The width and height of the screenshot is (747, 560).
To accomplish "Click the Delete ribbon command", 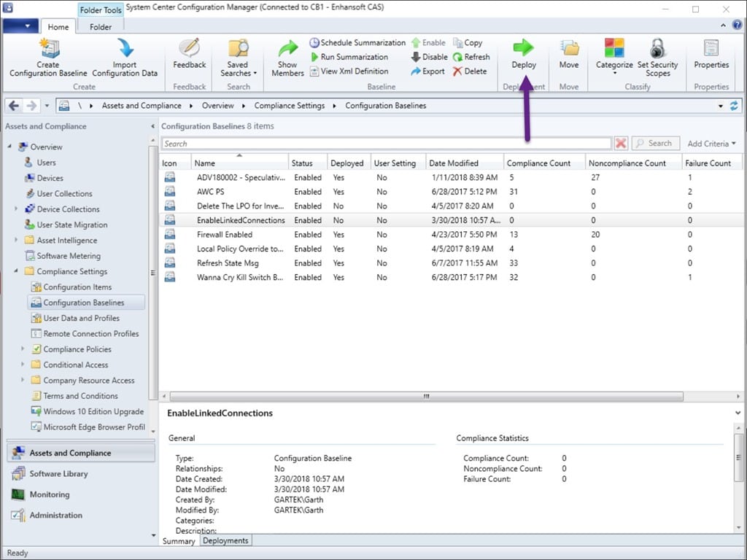I will pos(470,71).
